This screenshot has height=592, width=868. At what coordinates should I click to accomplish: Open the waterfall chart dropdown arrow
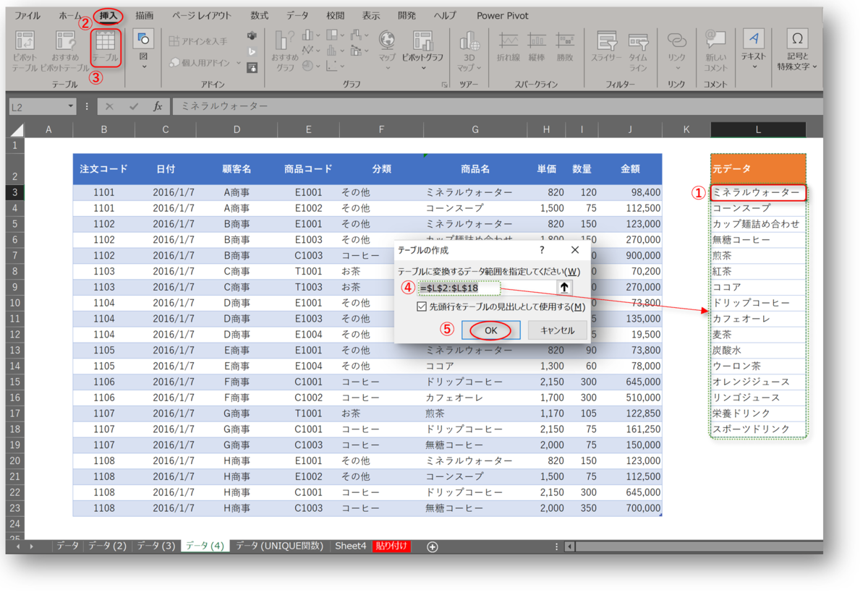click(x=367, y=35)
